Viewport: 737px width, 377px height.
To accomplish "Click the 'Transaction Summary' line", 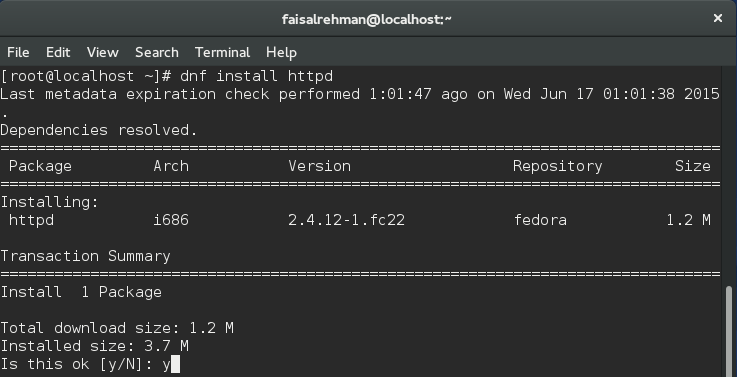I will tap(85, 256).
